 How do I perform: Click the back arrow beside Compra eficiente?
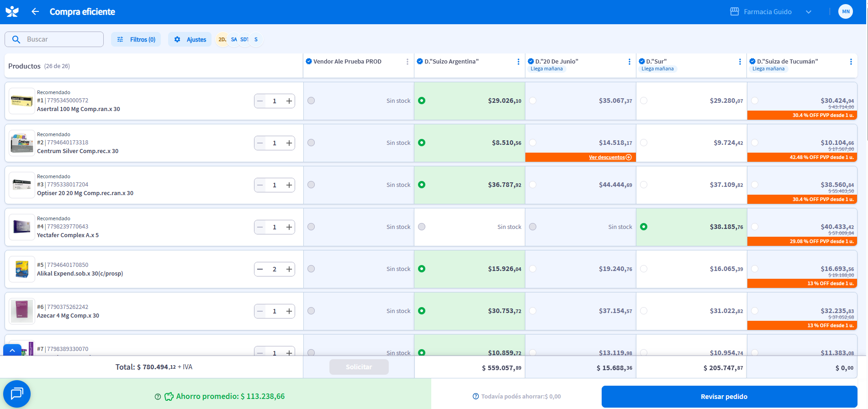[35, 12]
